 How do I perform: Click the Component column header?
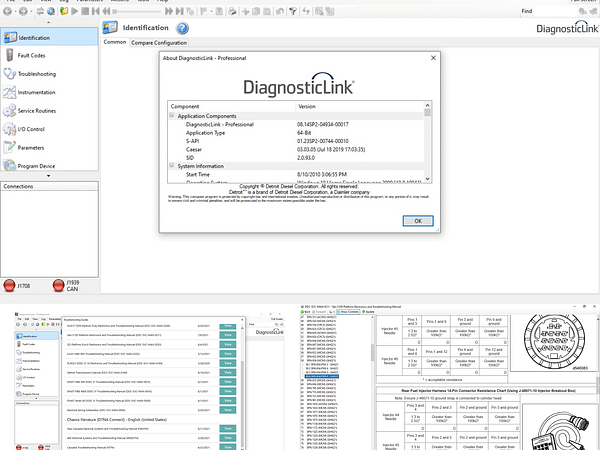click(x=232, y=106)
